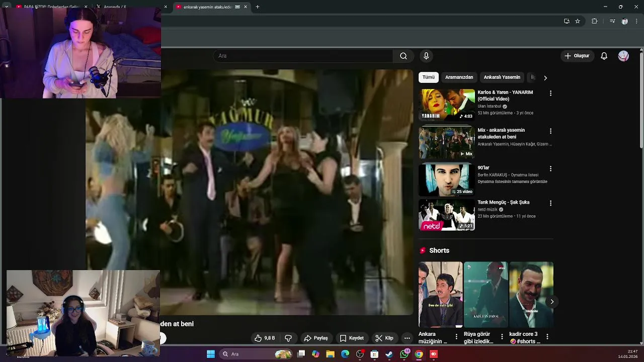The width and height of the screenshot is (644, 362).
Task: Open WhatsApp from taskbar
Action: pyautogui.click(x=404, y=354)
